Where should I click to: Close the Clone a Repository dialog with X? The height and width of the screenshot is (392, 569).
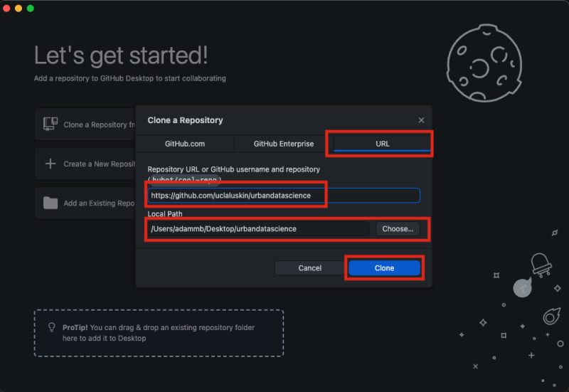[x=421, y=120]
